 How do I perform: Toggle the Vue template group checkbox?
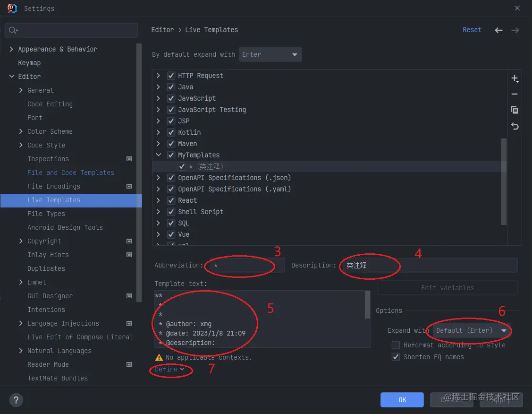click(171, 234)
